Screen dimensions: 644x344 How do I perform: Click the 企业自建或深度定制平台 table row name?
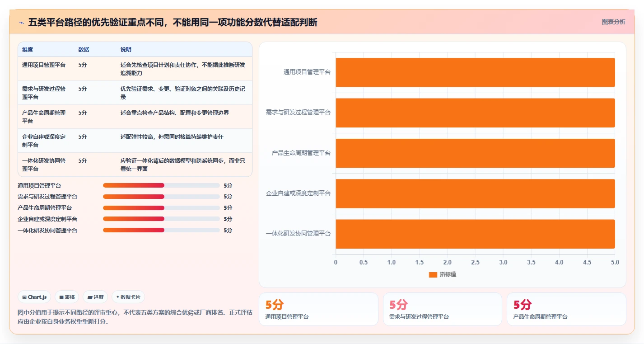point(44,141)
